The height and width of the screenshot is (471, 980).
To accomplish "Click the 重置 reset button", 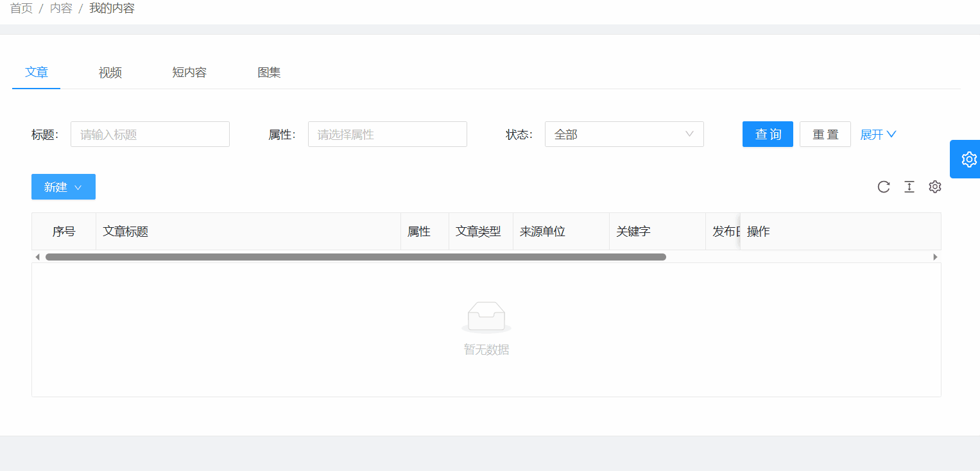I will [x=825, y=134].
